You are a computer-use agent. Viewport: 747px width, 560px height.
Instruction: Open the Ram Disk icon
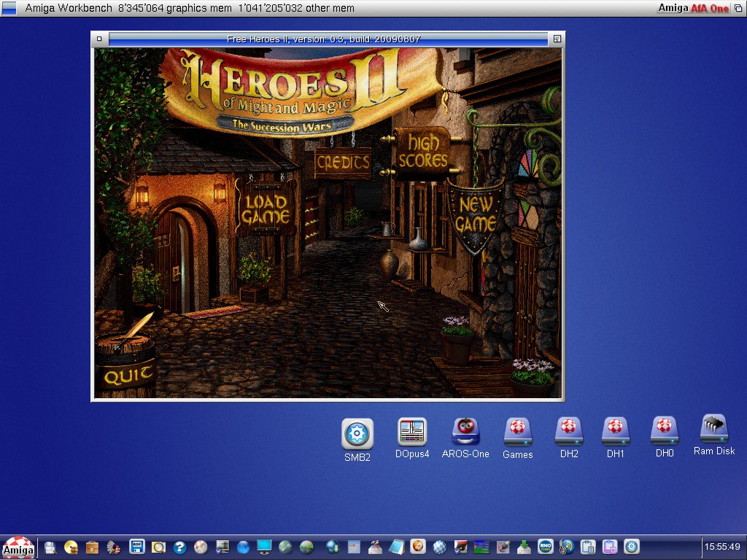714,430
